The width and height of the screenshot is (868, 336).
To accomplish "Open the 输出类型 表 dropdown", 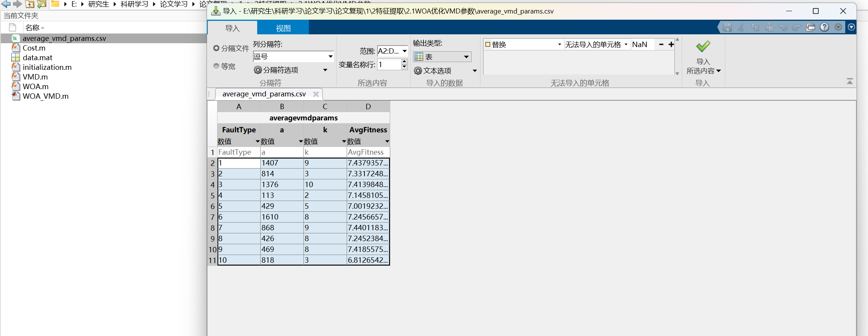I will pyautogui.click(x=442, y=57).
